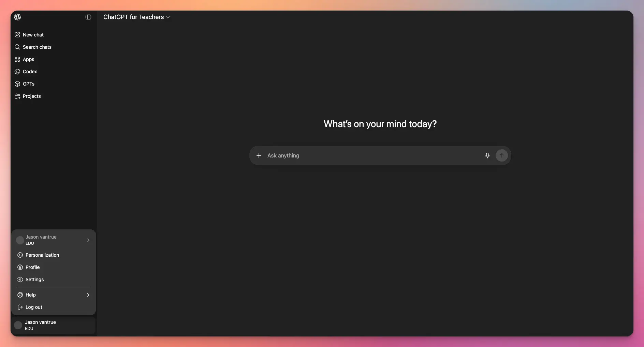The height and width of the screenshot is (347, 644).
Task: Collapse the sidebar with the panel icon
Action: [x=88, y=17]
